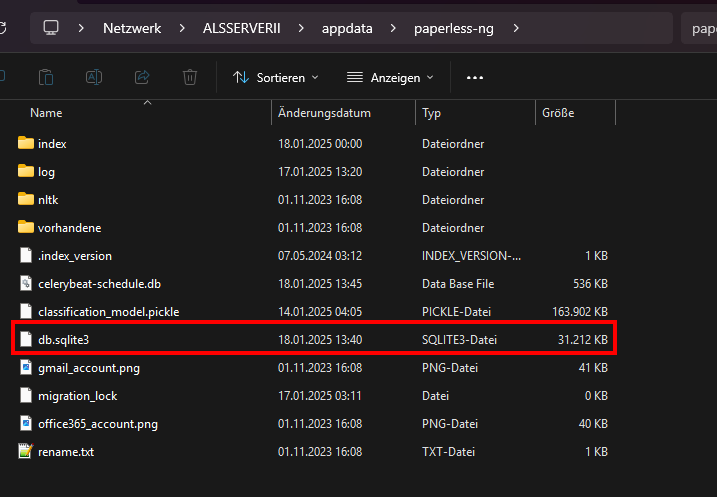717x497 pixels.
Task: Select the gmail_account.png file icon
Action: click(26, 368)
